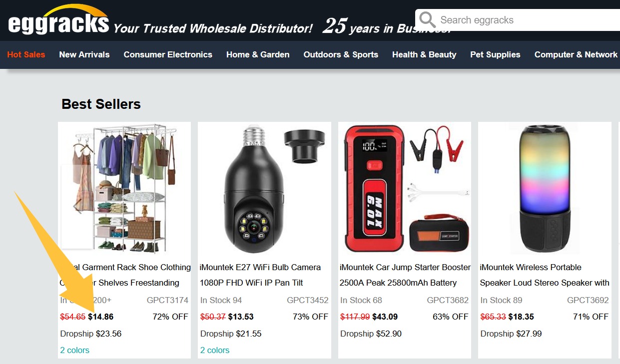620x364 pixels.
Task: Open the garment rack product image
Action: [124, 189]
